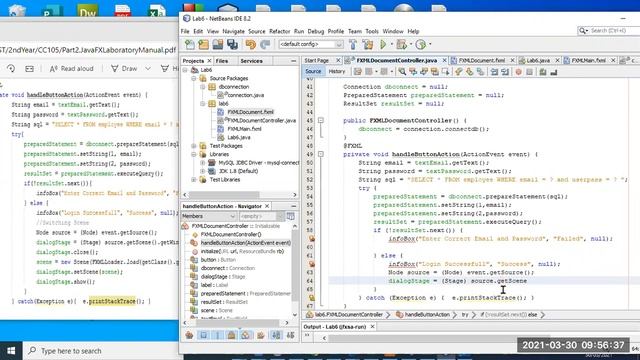Click the Source view button
The height and width of the screenshot is (360, 640).
(313, 71)
